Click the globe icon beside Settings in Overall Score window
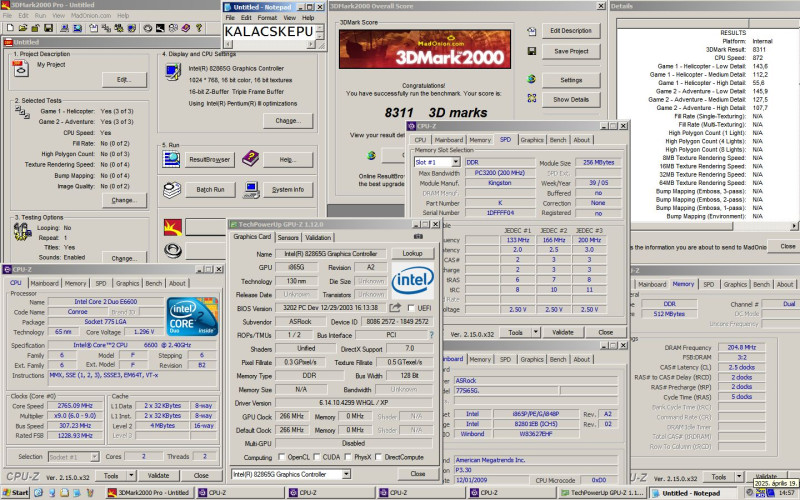This screenshot has height=500, width=800. (x=532, y=79)
